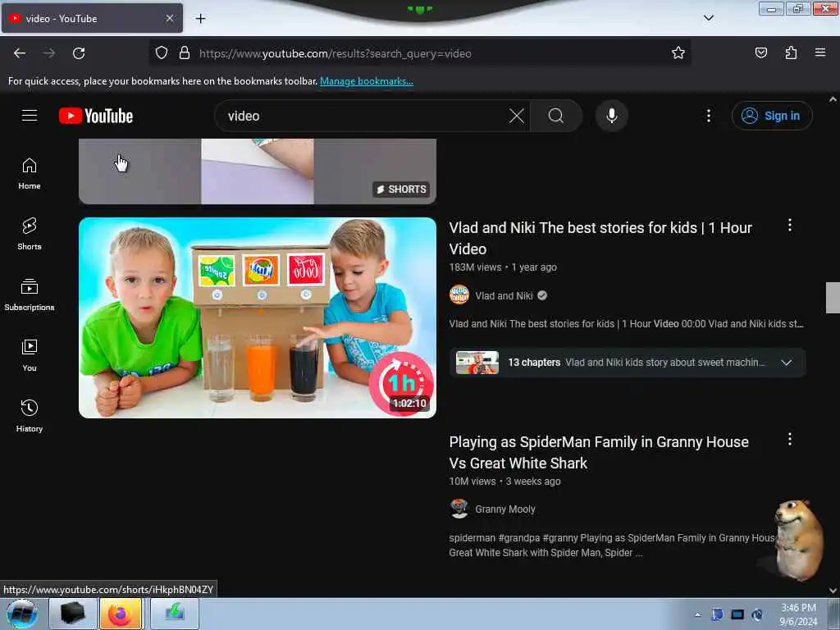The height and width of the screenshot is (630, 840).
Task: Click the Vlad and Niki channel avatar
Action: pos(459,295)
